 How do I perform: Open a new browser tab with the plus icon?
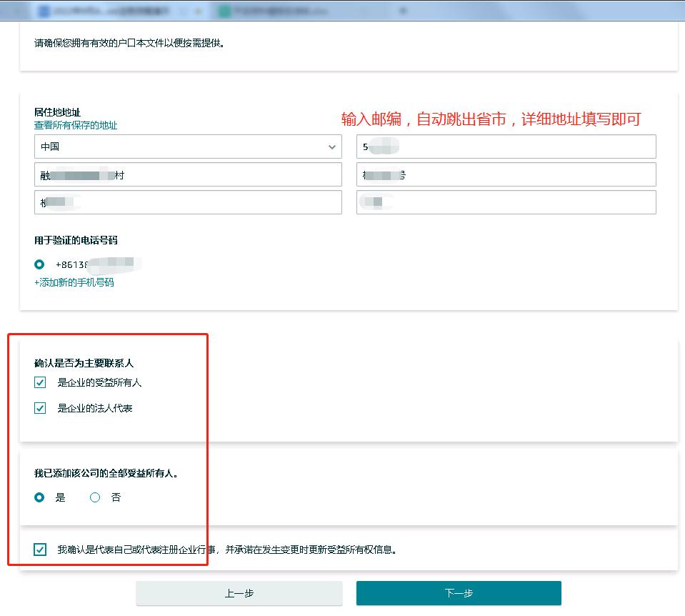403,11
